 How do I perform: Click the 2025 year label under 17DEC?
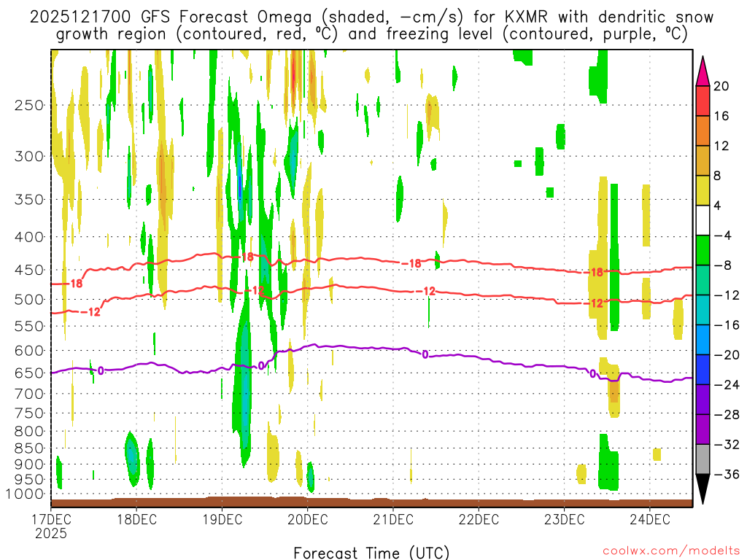(51, 533)
